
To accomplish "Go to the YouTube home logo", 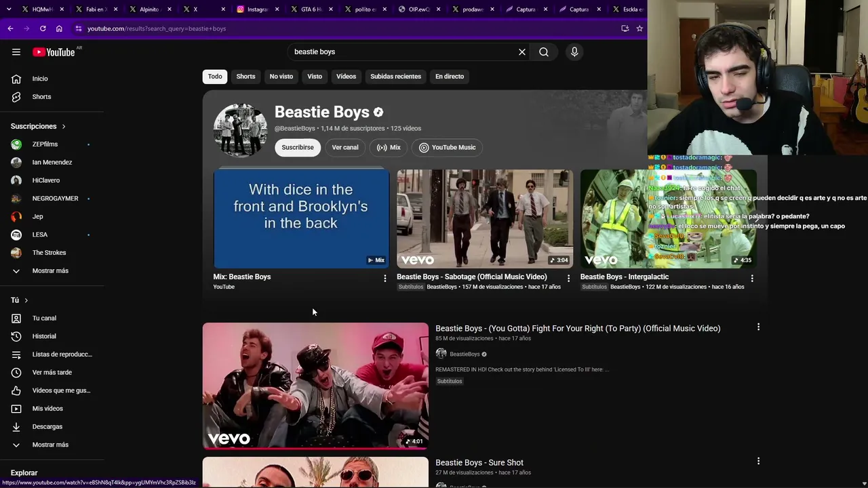I will [54, 52].
